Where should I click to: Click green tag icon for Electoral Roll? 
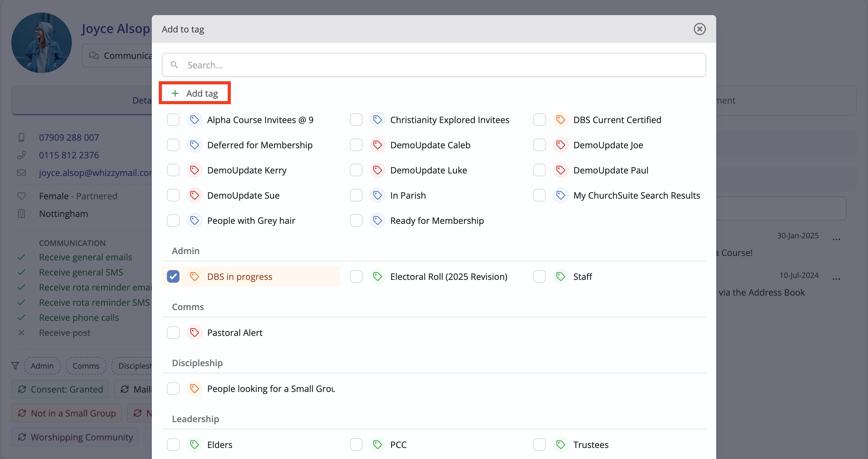[x=377, y=276]
